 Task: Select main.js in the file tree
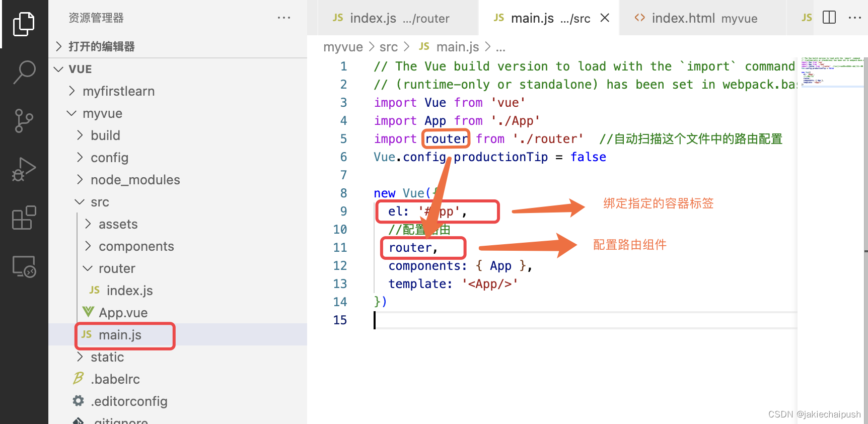tap(178, 335)
